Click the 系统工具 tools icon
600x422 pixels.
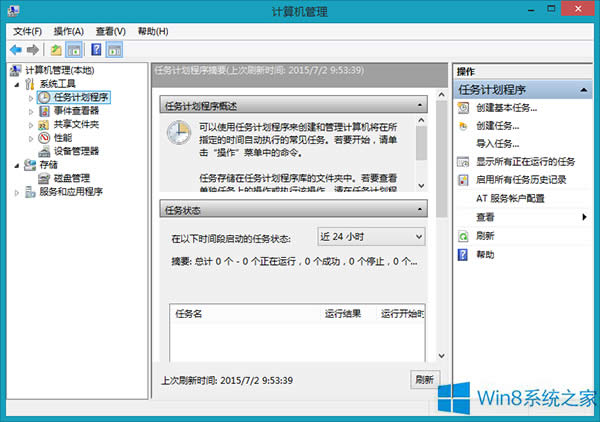click(30, 84)
